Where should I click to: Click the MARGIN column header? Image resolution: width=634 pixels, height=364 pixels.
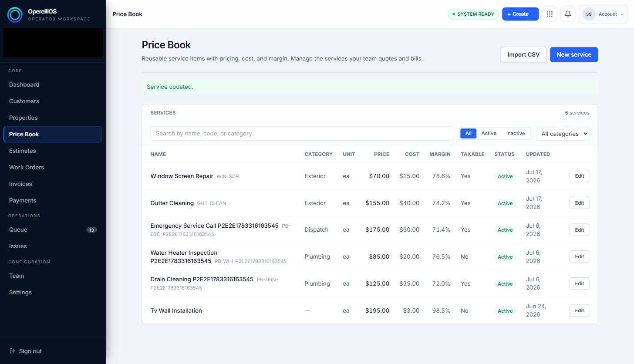pyautogui.click(x=440, y=154)
